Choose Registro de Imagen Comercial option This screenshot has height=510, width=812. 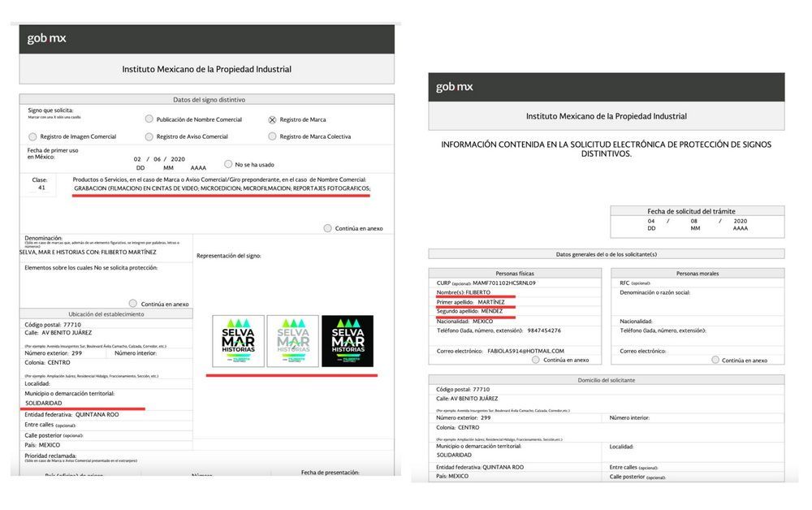[x=32, y=136]
